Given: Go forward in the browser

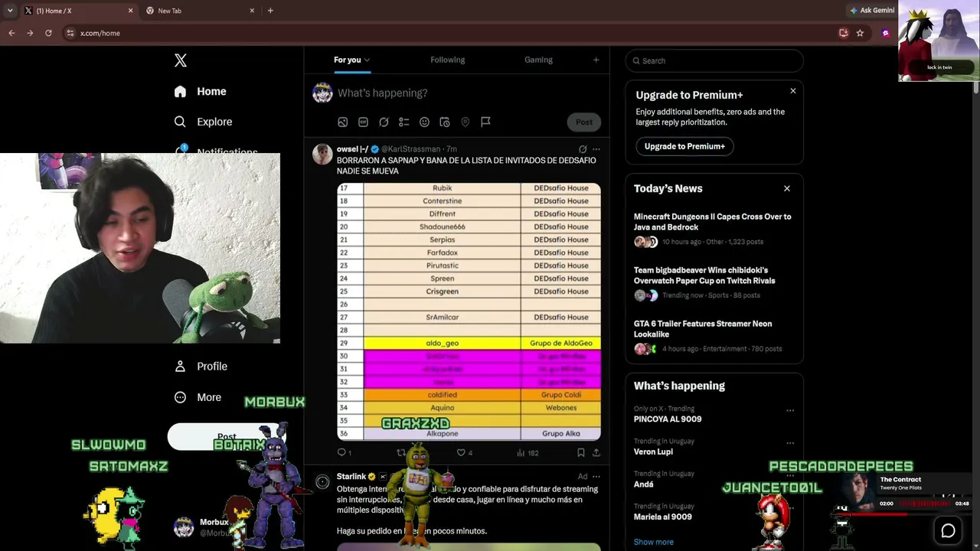Looking at the screenshot, I should click(x=30, y=33).
